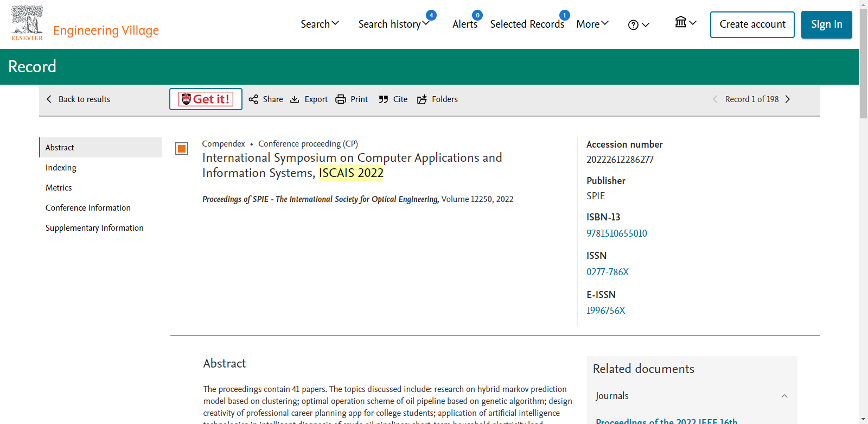Click the Print label in toolbar
Image resolution: width=868 pixels, height=424 pixels.
tap(359, 99)
